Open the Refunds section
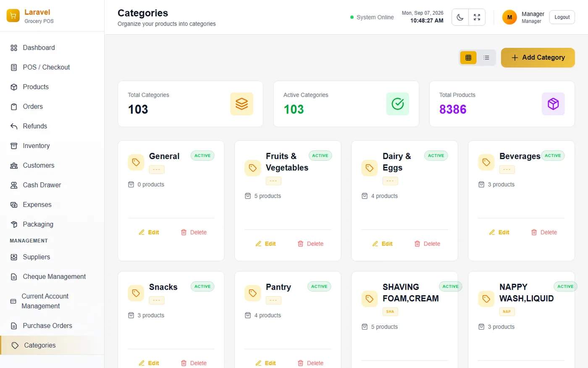Image resolution: width=588 pixels, height=368 pixels. pyautogui.click(x=52, y=126)
